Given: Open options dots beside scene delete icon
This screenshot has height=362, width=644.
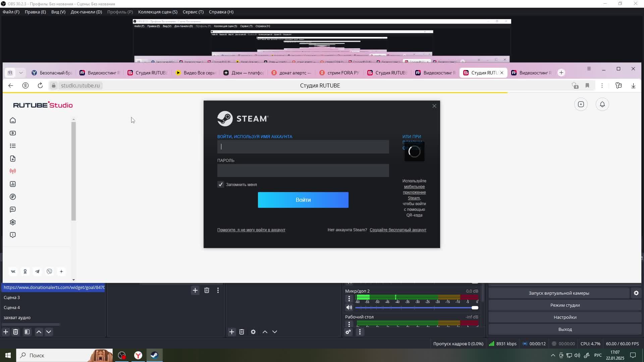Looking at the screenshot, I should click(x=218, y=290).
